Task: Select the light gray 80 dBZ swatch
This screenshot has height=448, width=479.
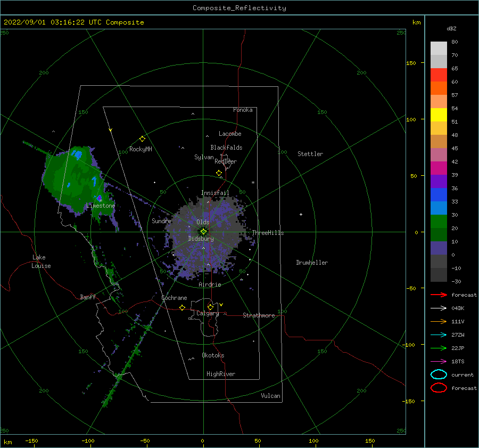Action: point(439,48)
